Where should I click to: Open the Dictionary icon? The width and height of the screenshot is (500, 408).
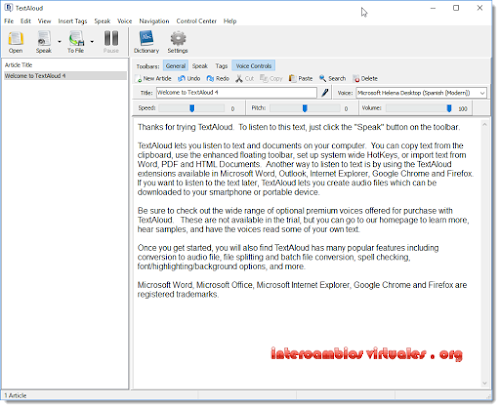pos(146,42)
